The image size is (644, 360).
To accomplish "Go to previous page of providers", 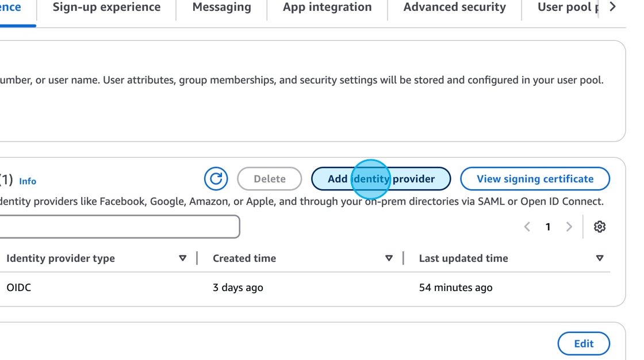I will point(527,227).
